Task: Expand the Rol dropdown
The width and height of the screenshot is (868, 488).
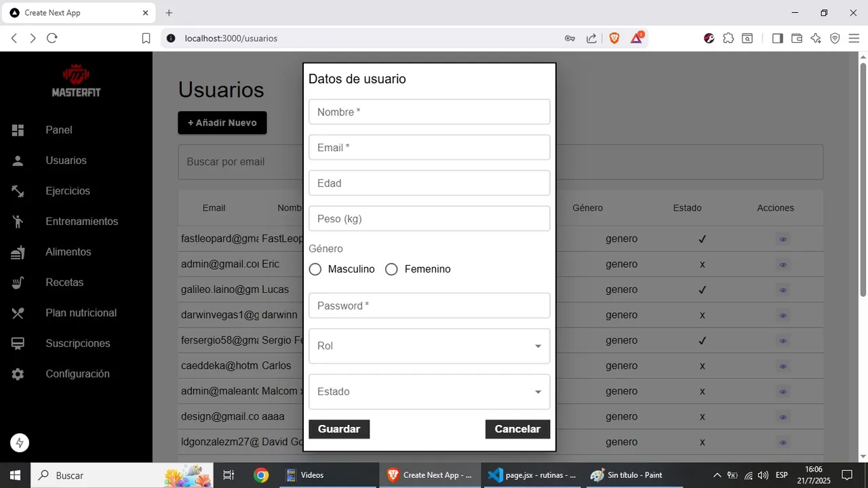Action: [x=429, y=346]
